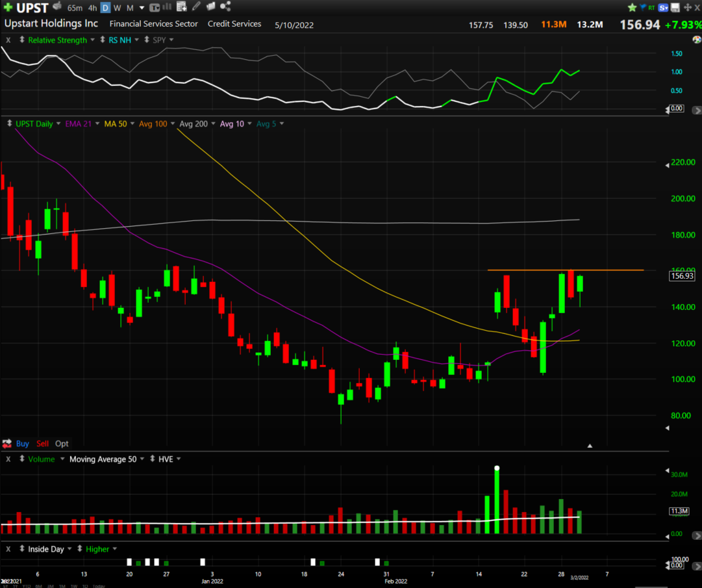Close the Relative Strength pane with X
Screen dimensions: 702x588
8,40
